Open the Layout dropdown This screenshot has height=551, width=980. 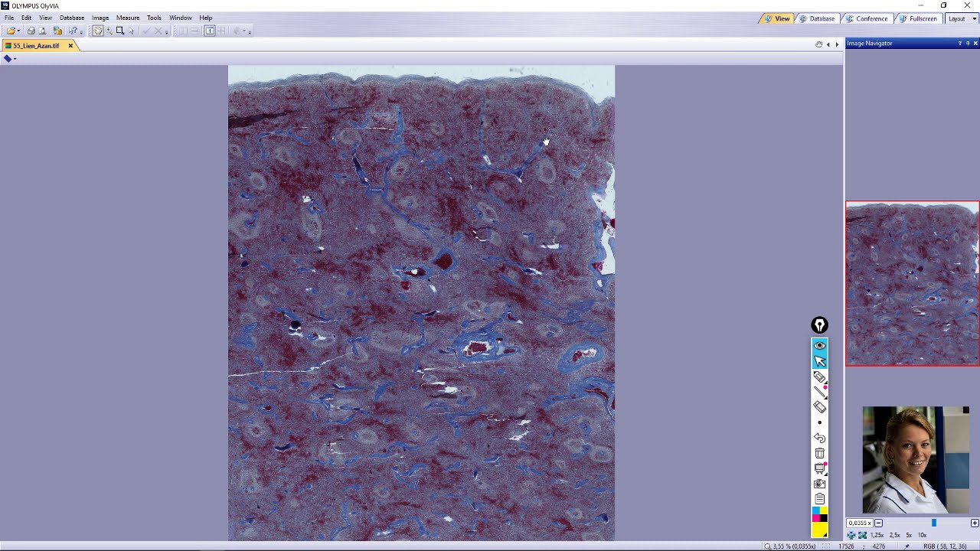pos(961,18)
